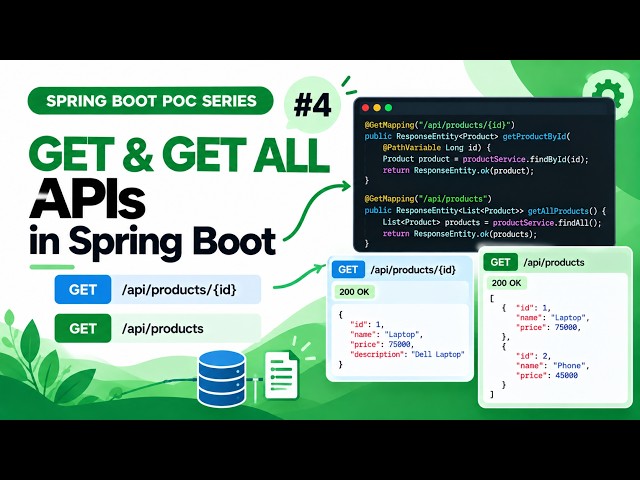Click /api/products title in the list response card
Image resolution: width=640 pixels, height=480 pixels.
(x=554, y=262)
